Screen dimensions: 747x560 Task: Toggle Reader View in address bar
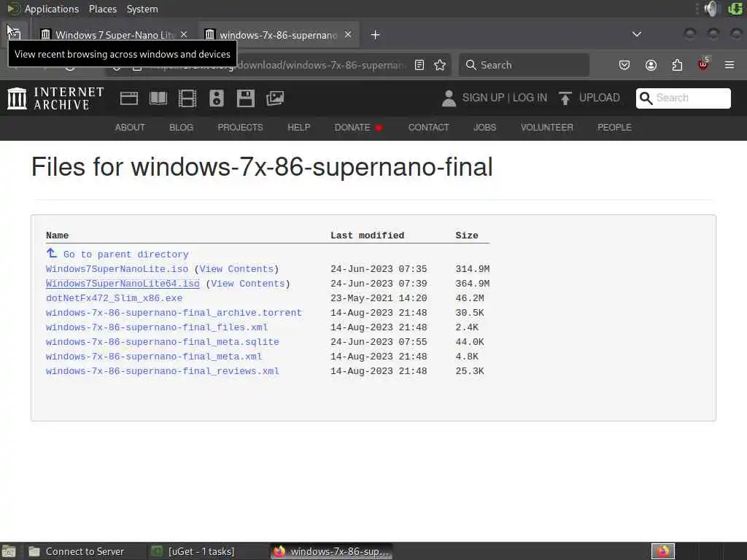click(419, 65)
